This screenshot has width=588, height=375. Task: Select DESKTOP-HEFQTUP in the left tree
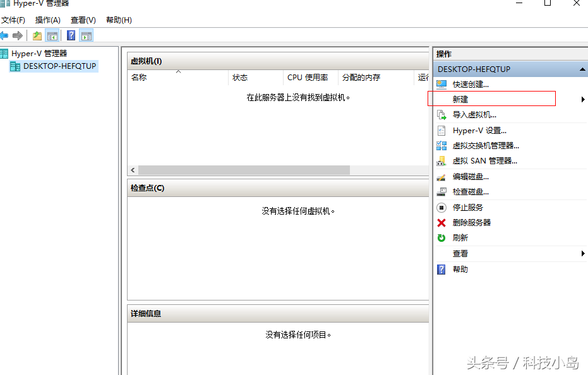58,66
